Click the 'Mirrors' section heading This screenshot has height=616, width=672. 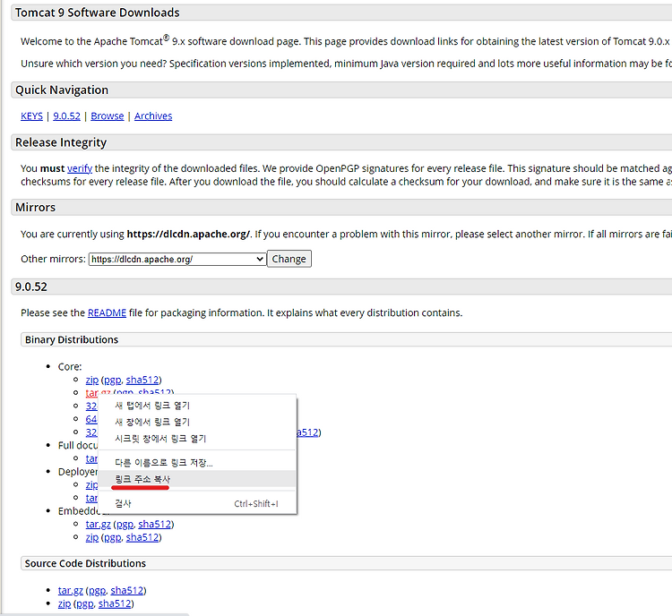point(36,208)
